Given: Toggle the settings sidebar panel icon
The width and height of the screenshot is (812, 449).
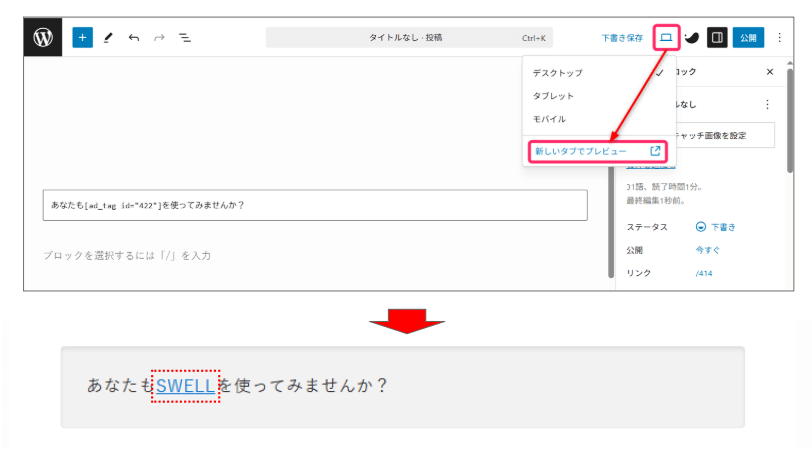Looking at the screenshot, I should 717,37.
